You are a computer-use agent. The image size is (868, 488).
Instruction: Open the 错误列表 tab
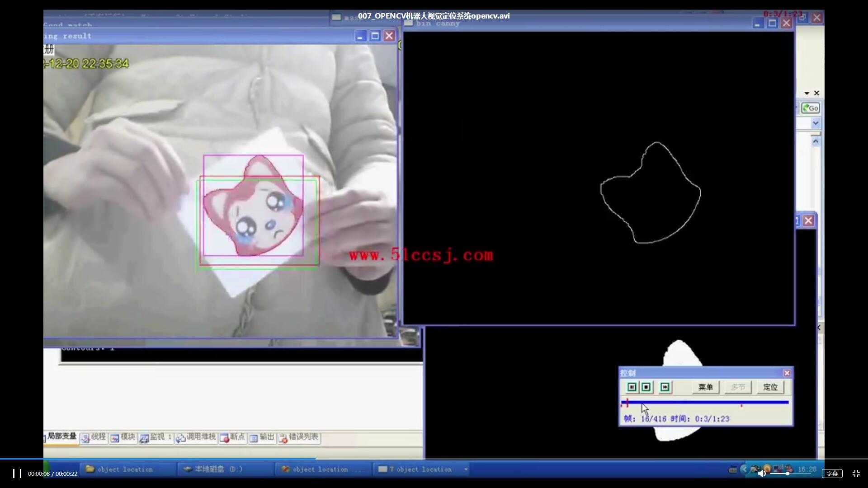click(299, 437)
